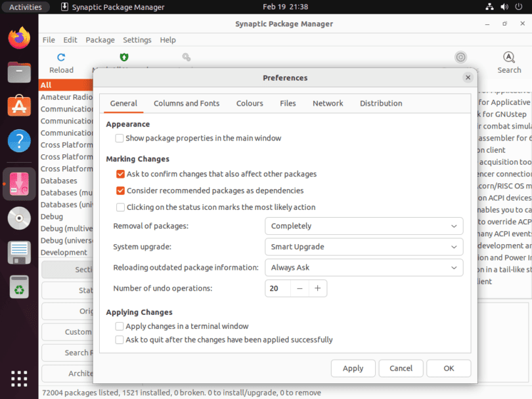
Task: Enable applying changes in a terminal window
Action: (119, 326)
